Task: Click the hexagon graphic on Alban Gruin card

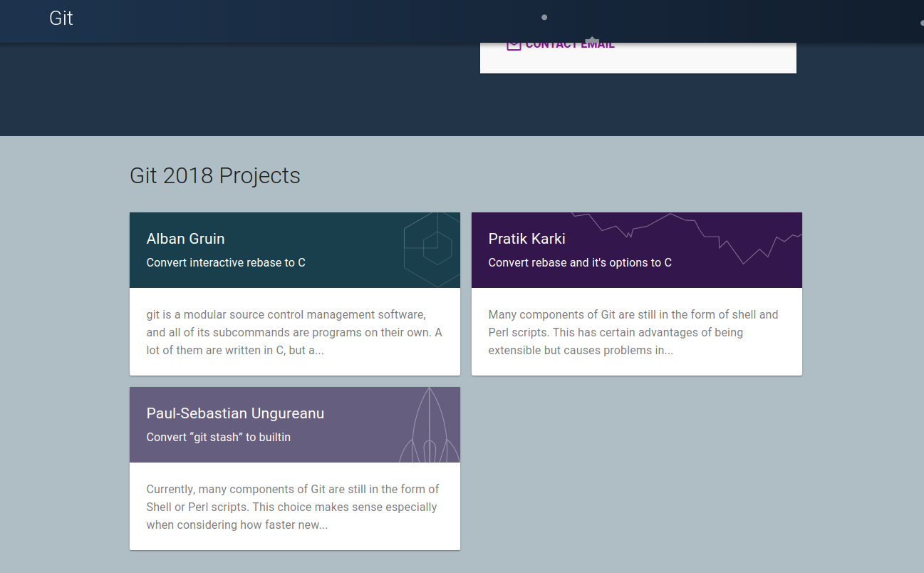Action: pyautogui.click(x=431, y=250)
